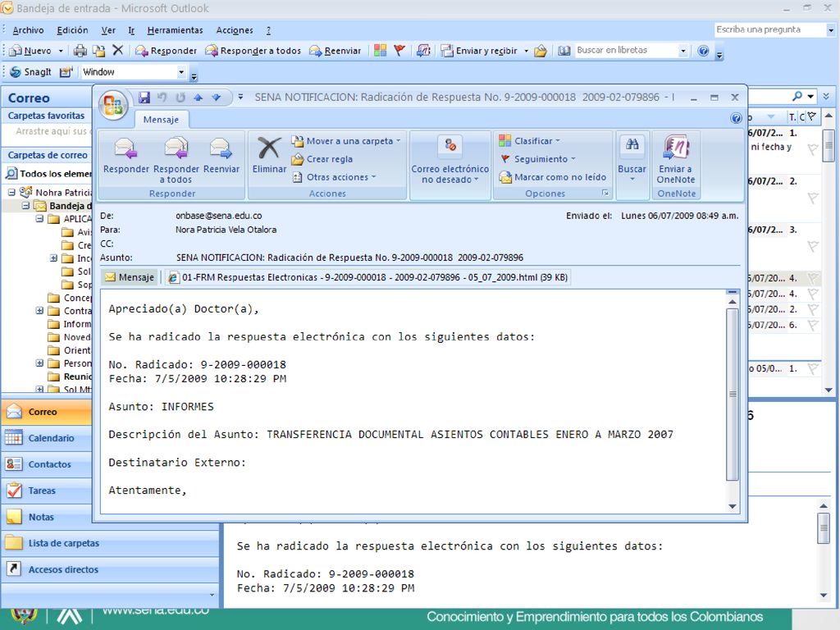
Task: Click the Reenviar icon in message ribbon
Action: (221, 155)
